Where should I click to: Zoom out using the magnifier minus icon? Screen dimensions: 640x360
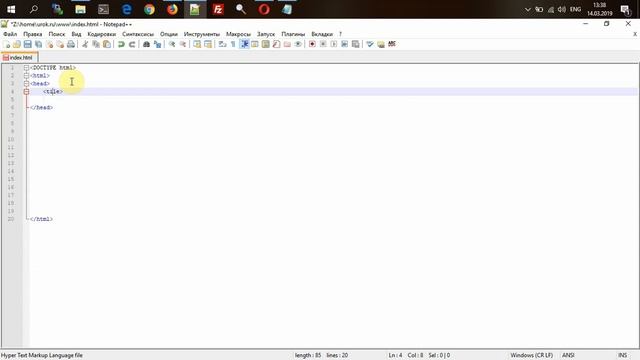pyautogui.click(x=182, y=44)
